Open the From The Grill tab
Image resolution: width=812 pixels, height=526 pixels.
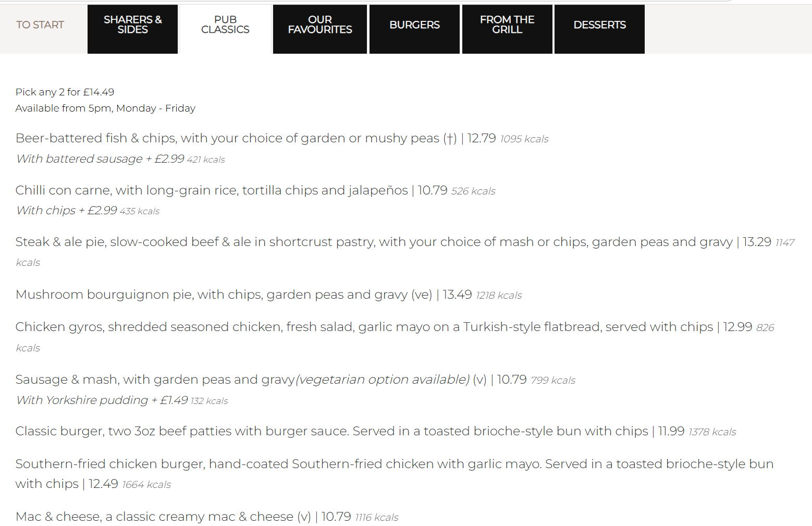tap(507, 25)
